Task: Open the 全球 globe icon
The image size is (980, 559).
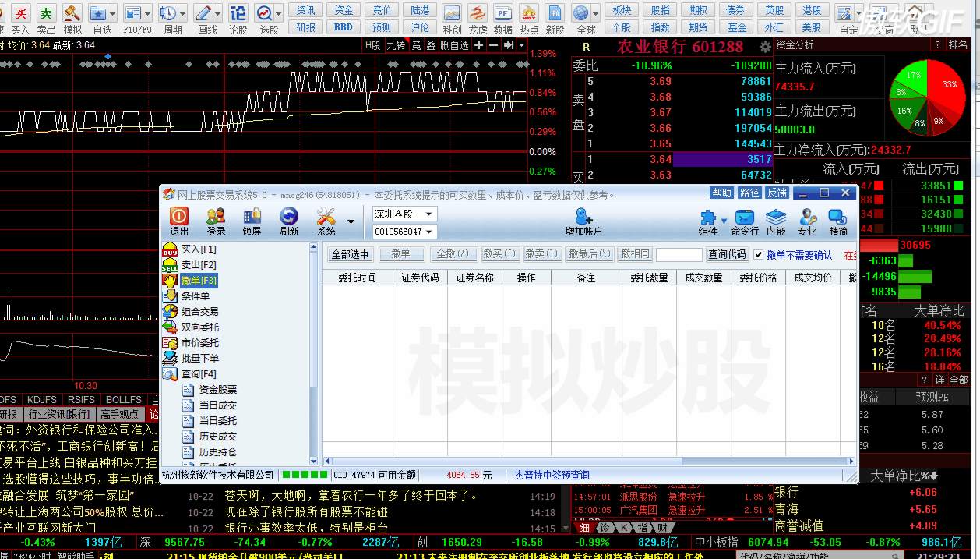Action: point(580,13)
